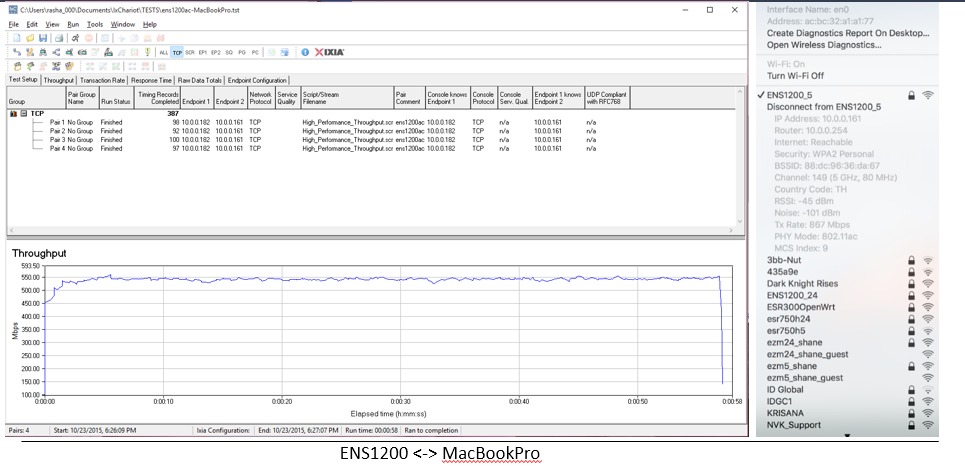Click the New test icon in toolbar
This screenshot has height=474, width=965.
[17, 38]
